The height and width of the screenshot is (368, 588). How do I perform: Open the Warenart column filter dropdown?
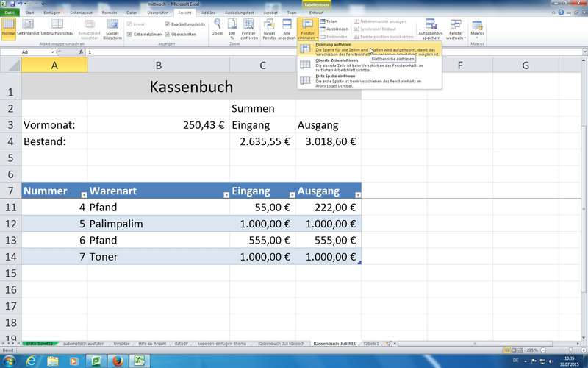pos(226,195)
